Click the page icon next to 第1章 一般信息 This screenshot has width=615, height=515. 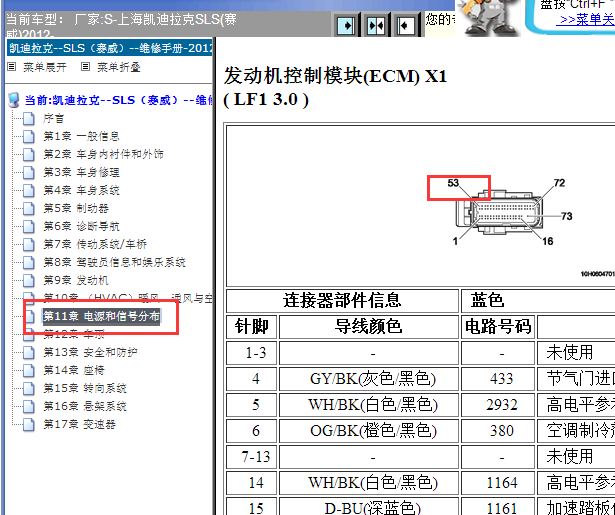(x=29, y=136)
